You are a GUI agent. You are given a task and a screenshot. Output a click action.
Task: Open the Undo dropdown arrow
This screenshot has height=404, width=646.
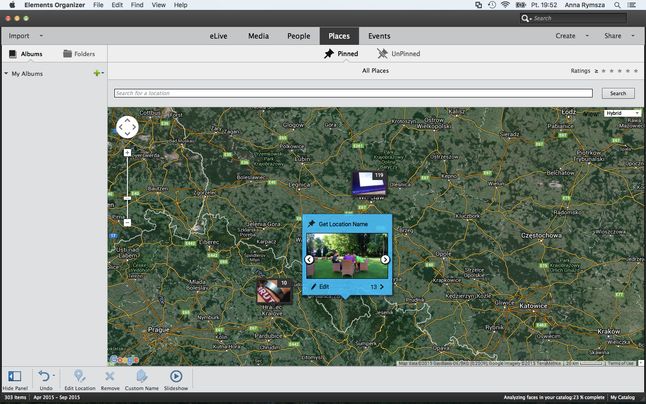54,375
